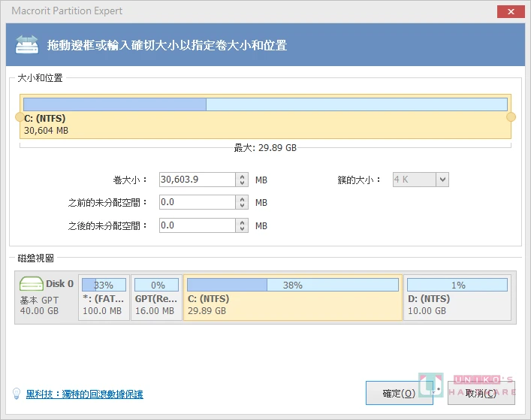Click the unallocated space before input field

[x=198, y=202]
